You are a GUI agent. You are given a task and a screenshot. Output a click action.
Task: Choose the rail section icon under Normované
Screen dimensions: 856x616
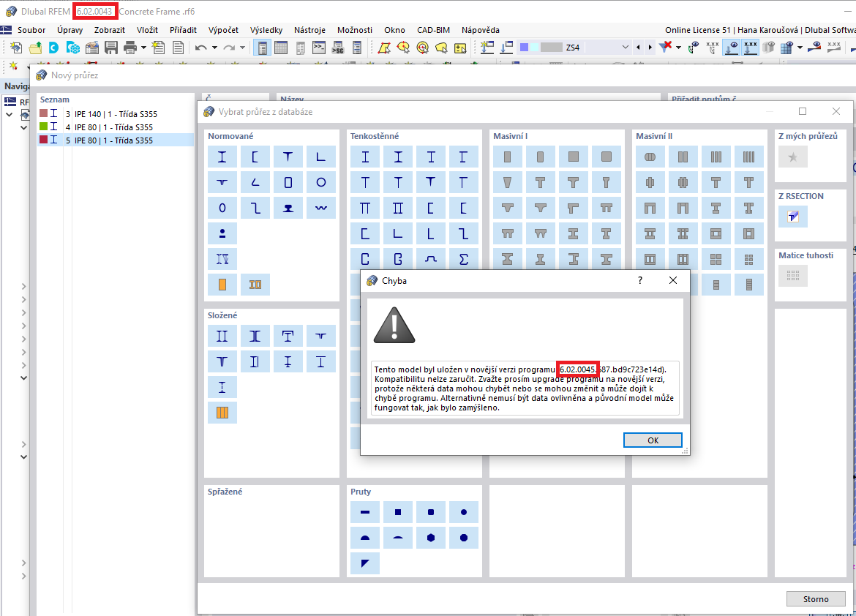(288, 208)
